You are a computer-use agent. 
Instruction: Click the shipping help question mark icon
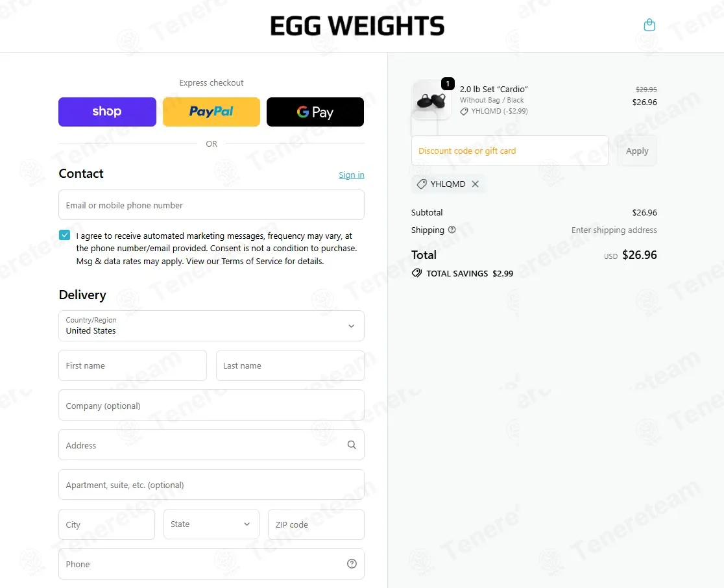click(x=452, y=230)
